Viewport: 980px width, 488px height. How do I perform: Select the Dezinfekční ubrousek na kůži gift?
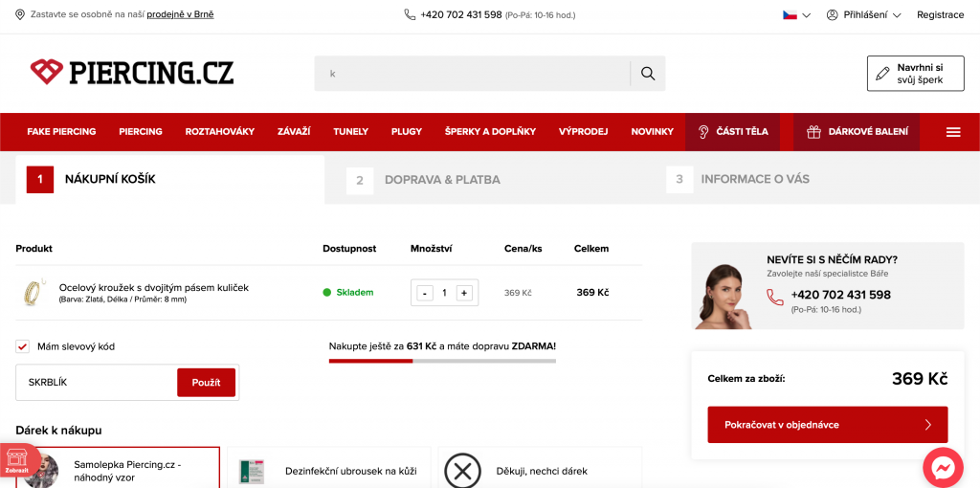click(329, 467)
